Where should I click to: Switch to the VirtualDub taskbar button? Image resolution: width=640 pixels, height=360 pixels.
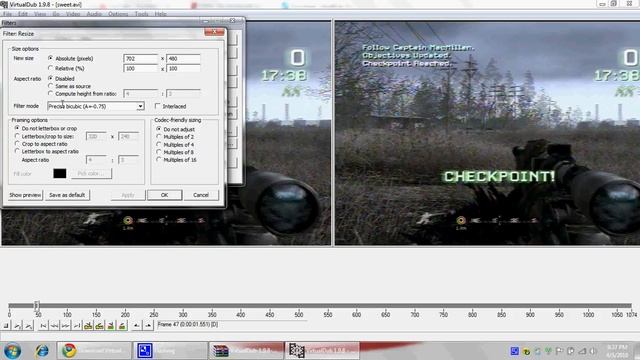tap(322, 351)
